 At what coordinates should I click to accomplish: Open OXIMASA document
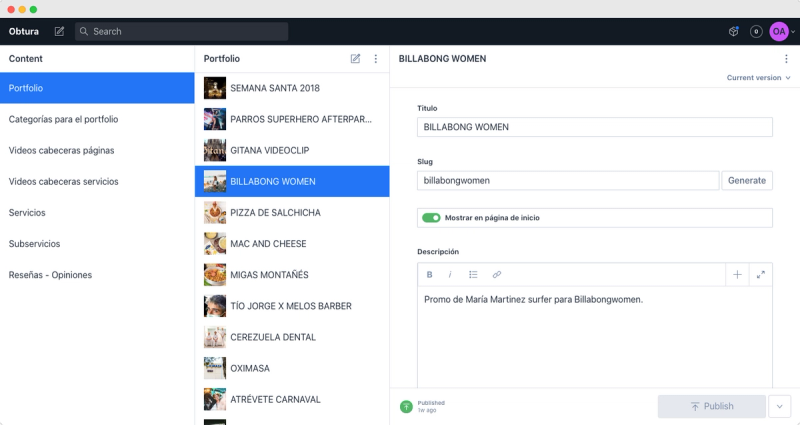pyautogui.click(x=292, y=368)
